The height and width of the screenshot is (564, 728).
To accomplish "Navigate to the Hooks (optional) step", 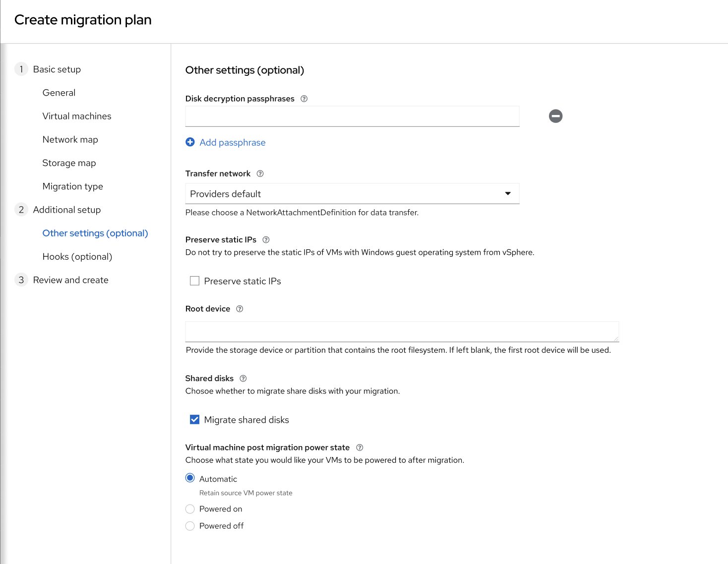I will pos(77,257).
